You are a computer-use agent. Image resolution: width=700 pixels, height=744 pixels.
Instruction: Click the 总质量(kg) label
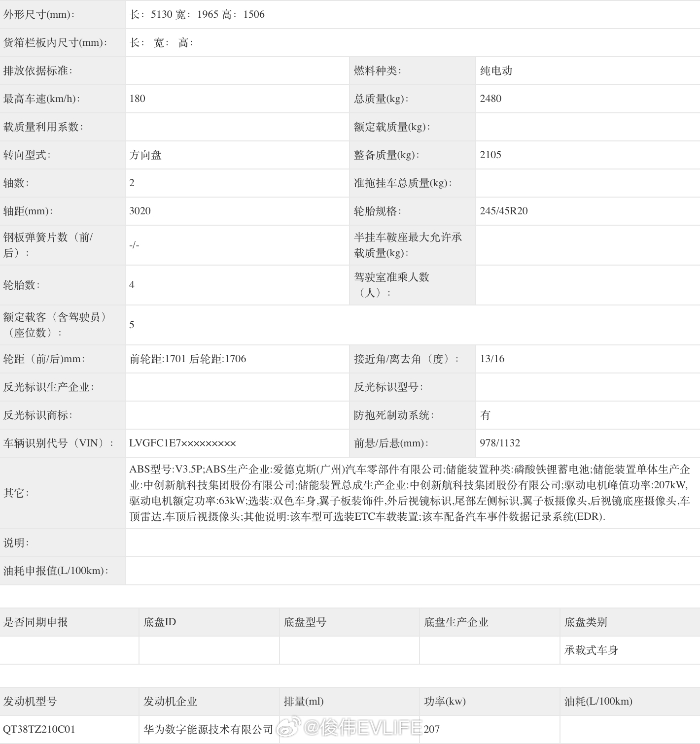pyautogui.click(x=382, y=99)
